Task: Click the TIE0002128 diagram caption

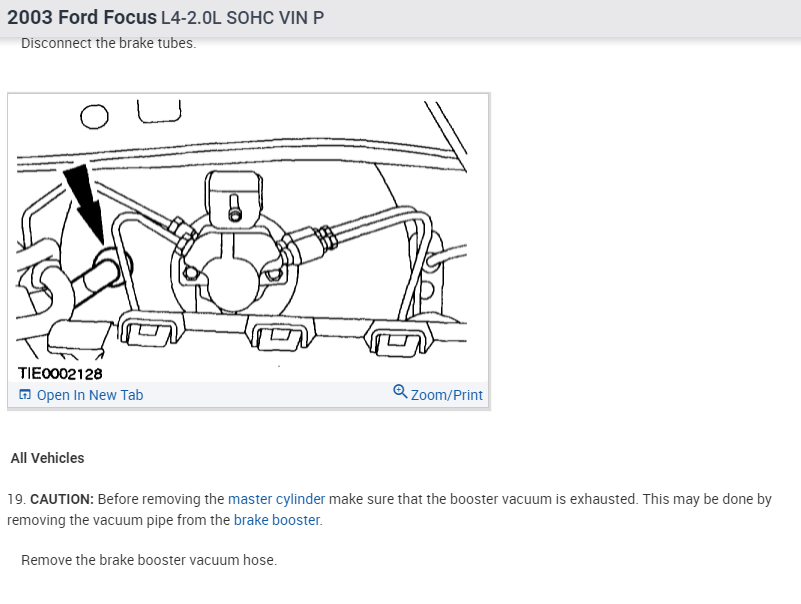Action: pos(60,373)
